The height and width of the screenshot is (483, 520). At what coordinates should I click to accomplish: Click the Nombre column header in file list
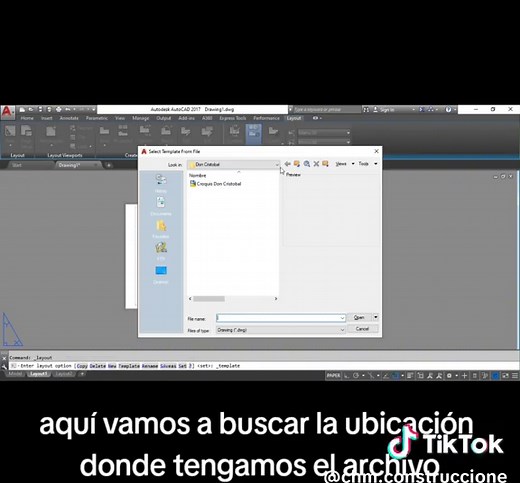tap(198, 175)
